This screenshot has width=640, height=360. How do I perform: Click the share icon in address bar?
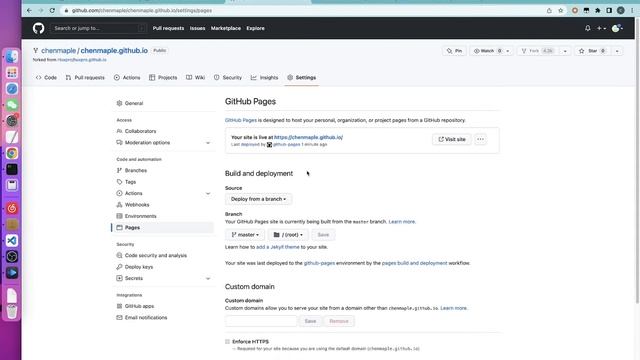549,11
